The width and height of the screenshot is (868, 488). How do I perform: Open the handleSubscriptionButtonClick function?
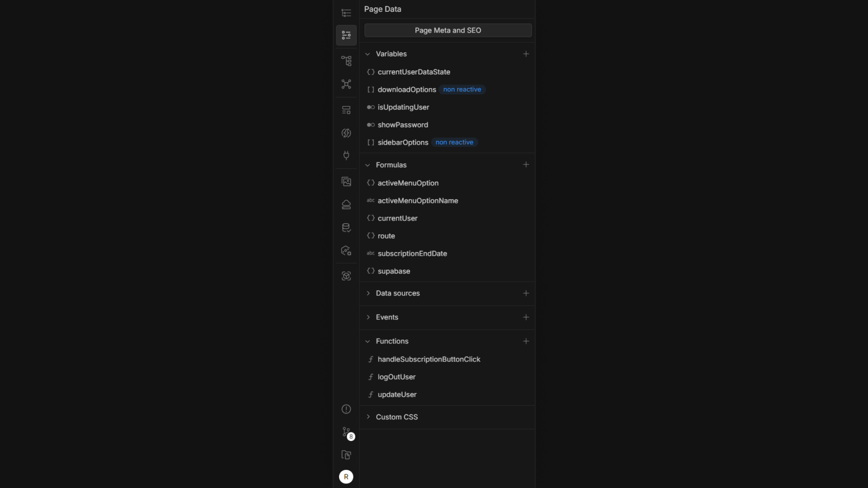(x=429, y=359)
